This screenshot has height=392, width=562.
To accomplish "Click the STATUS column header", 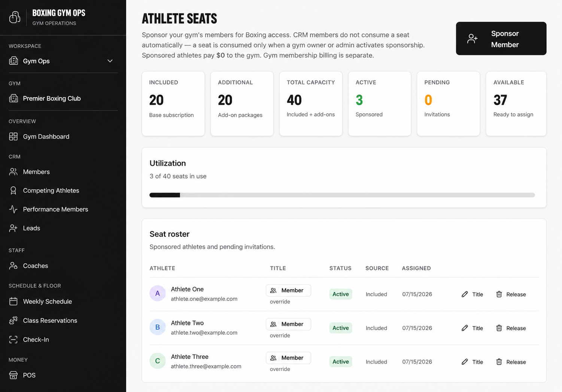I will pos(340,268).
